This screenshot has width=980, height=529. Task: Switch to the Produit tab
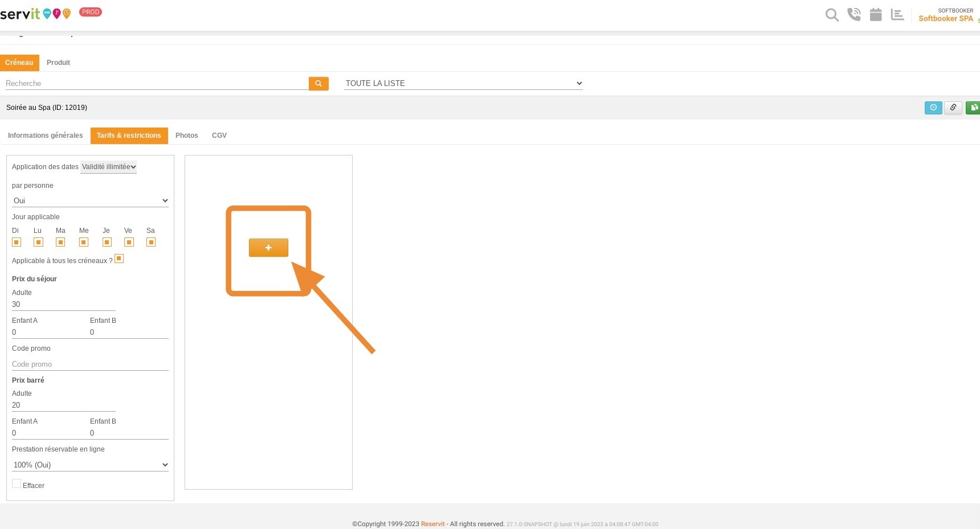[x=58, y=63]
